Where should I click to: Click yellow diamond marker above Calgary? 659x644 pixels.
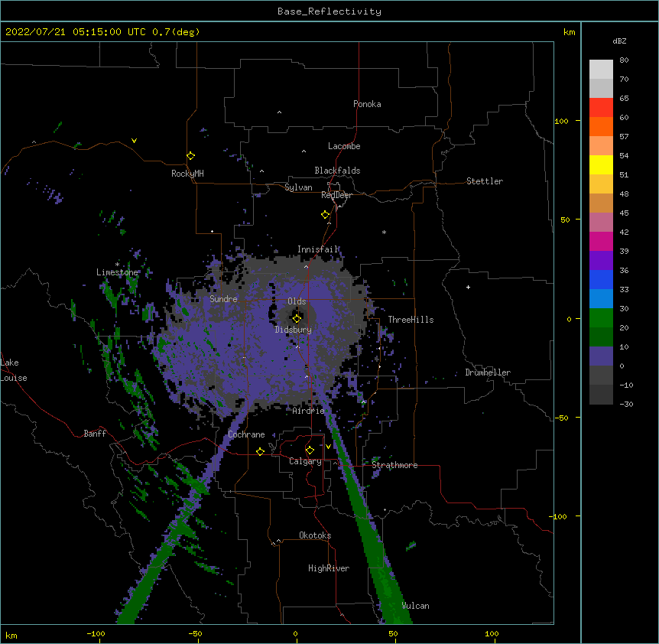310,450
